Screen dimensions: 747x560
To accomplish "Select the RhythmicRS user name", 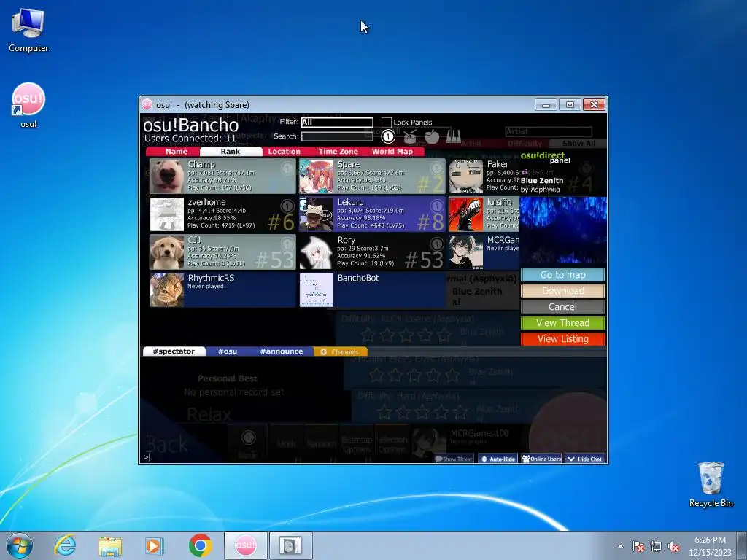I will click(x=211, y=278).
